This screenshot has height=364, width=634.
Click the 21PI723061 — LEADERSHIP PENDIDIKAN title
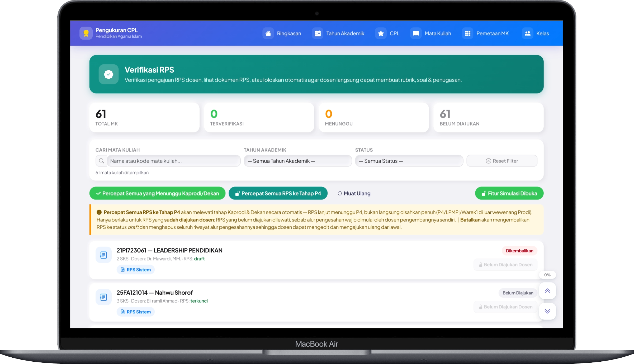pos(169,250)
